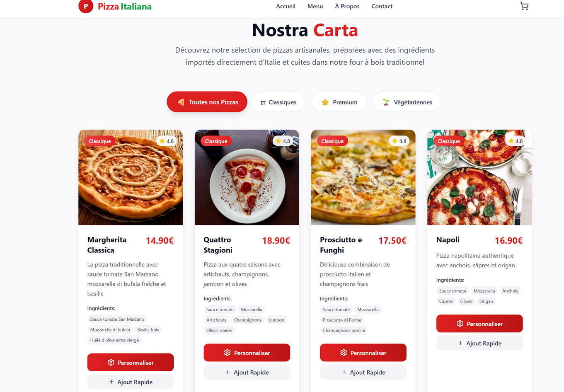Viewport: 564px width, 392px height.
Task: Customize the Napoli pizza with Personnaliser
Action: 479,324
